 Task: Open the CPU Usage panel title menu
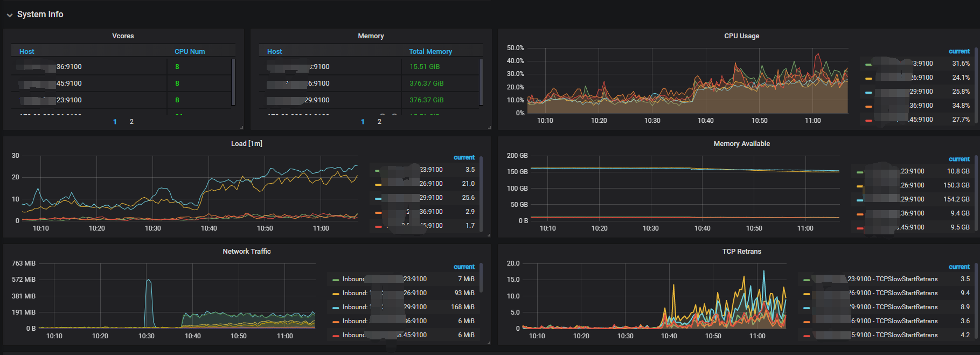point(741,36)
